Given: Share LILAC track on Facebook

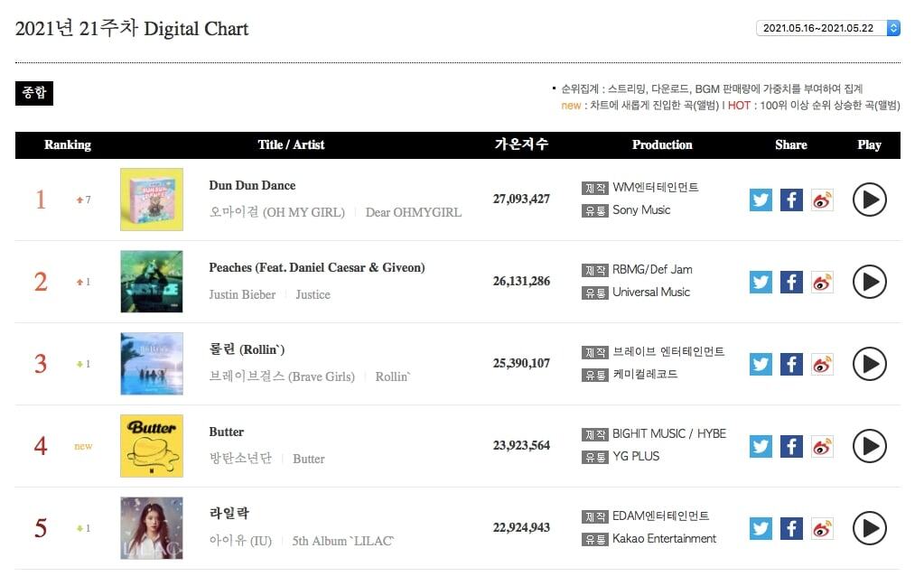Looking at the screenshot, I should [x=791, y=528].
